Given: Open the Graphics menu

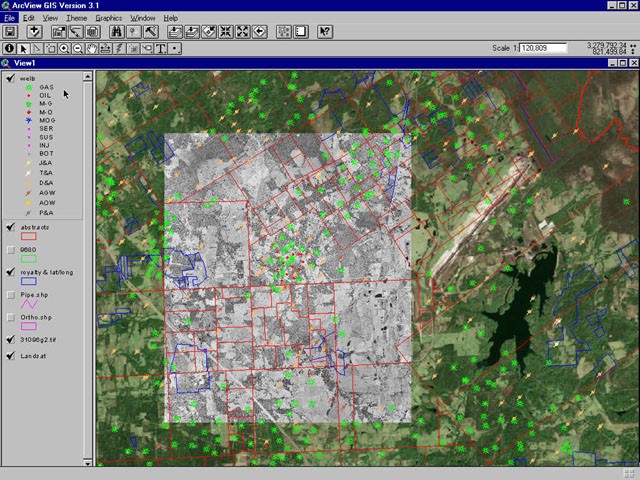Looking at the screenshot, I should pos(108,18).
